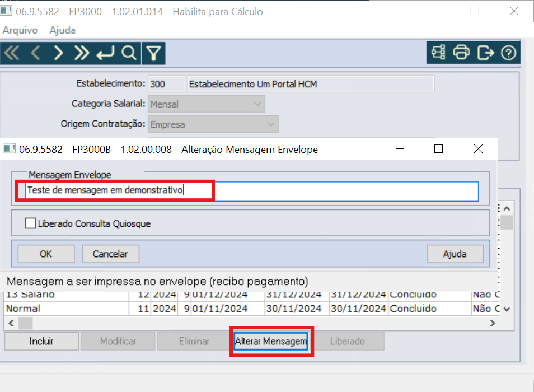Screen dimensions: 534x392
Task: Open the Arquivo menu
Action: point(20,30)
